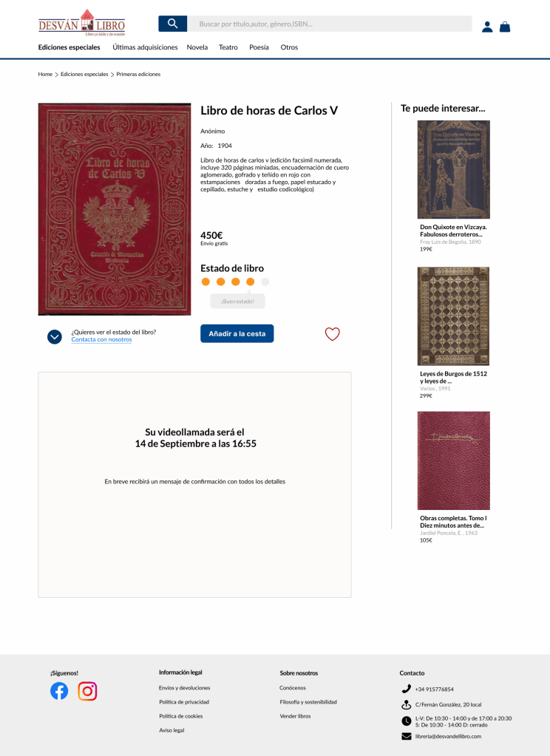
Task: Click the phone icon in Contacto
Action: pos(407,689)
